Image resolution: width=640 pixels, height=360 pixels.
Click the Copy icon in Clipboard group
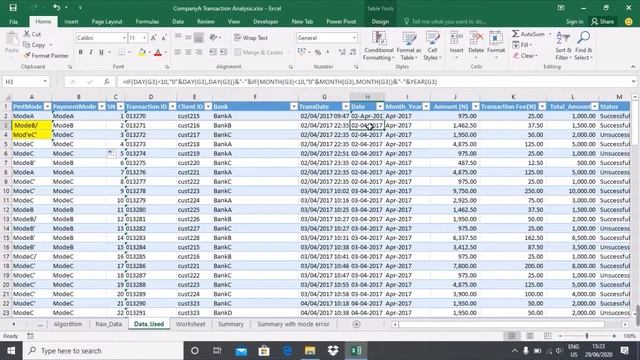tap(27, 45)
